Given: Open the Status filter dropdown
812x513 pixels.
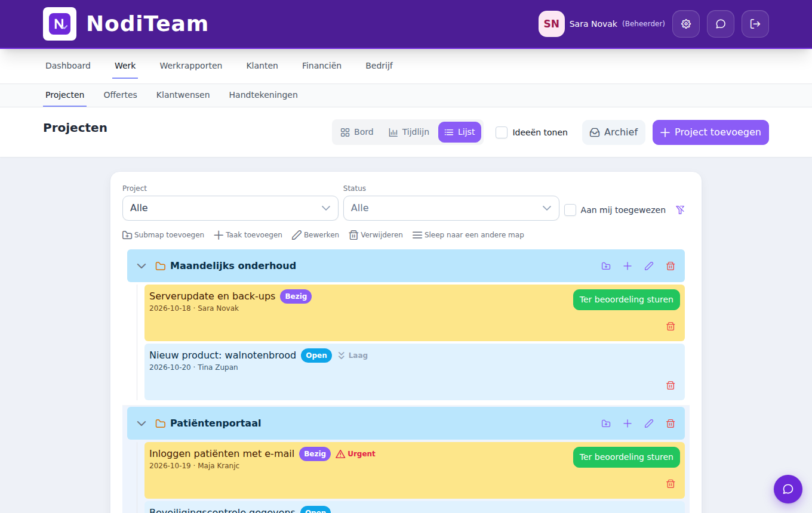Looking at the screenshot, I should click(x=451, y=208).
